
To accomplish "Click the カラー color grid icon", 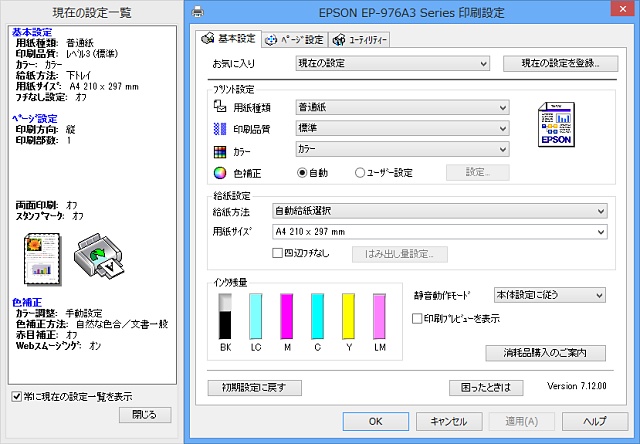I will coord(220,152).
